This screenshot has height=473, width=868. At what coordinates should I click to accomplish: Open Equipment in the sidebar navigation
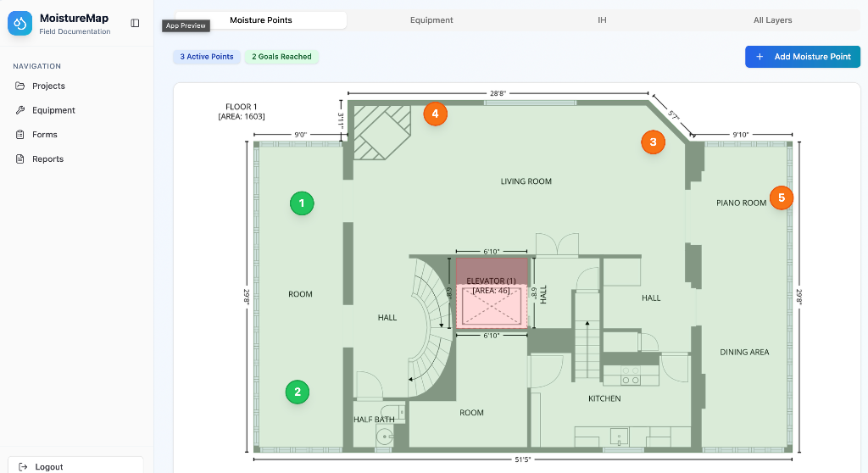tap(76, 110)
